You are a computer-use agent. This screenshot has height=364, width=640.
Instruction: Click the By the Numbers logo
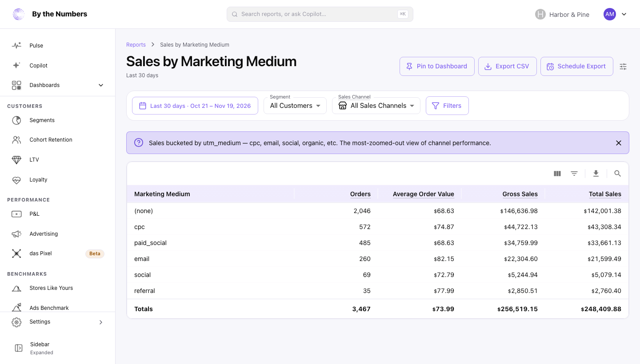19,14
